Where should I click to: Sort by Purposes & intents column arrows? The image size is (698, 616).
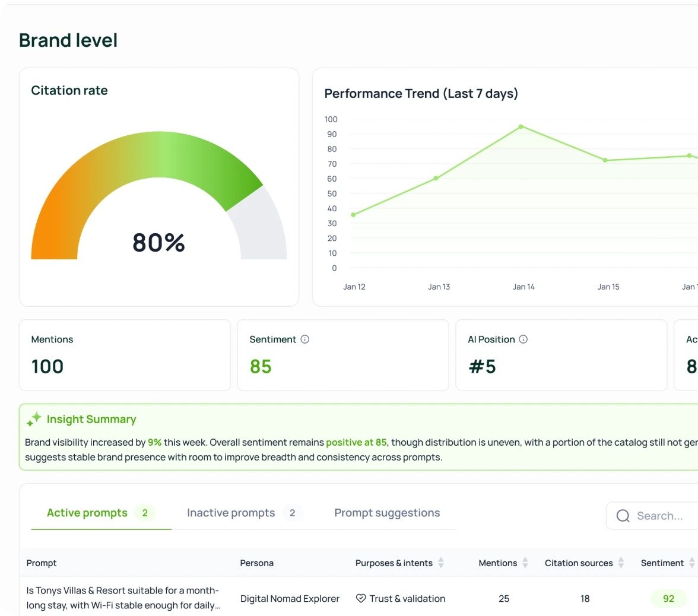click(x=441, y=563)
